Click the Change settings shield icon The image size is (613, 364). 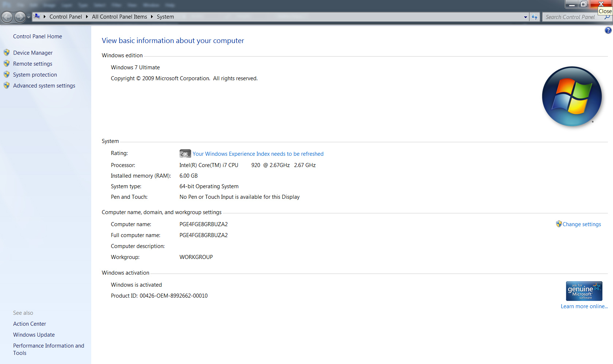(559, 224)
